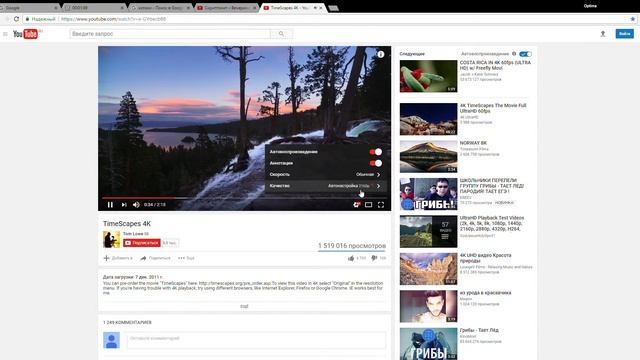The image size is (640, 360).
Task: Click the secure site padlock icon
Action: point(27,19)
